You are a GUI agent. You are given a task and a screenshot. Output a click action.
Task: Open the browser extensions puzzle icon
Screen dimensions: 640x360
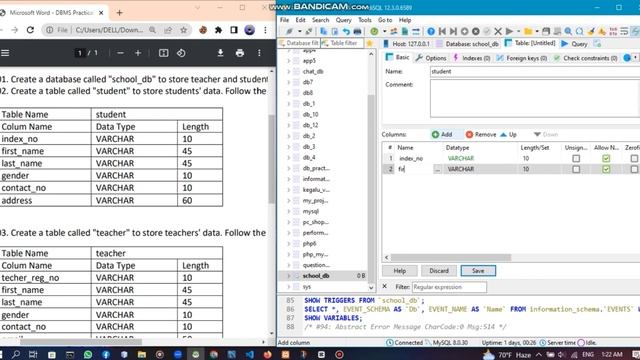(x=218, y=30)
